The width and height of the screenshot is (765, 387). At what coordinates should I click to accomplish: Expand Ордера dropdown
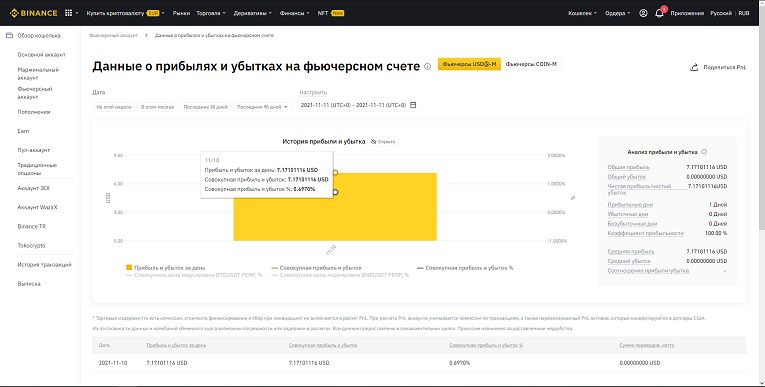pos(618,13)
